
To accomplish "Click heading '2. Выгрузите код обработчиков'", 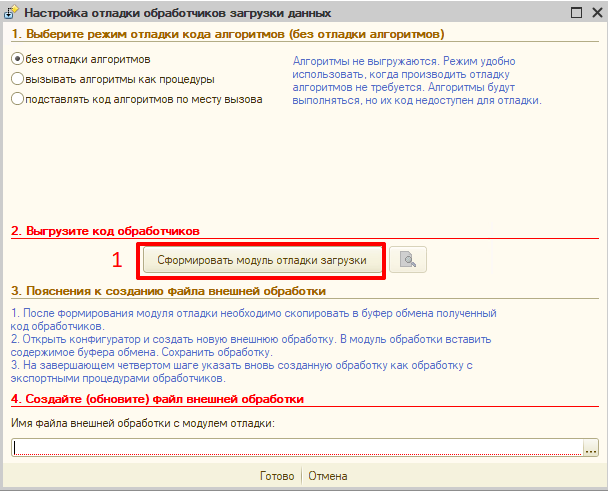I will pyautogui.click(x=105, y=231).
